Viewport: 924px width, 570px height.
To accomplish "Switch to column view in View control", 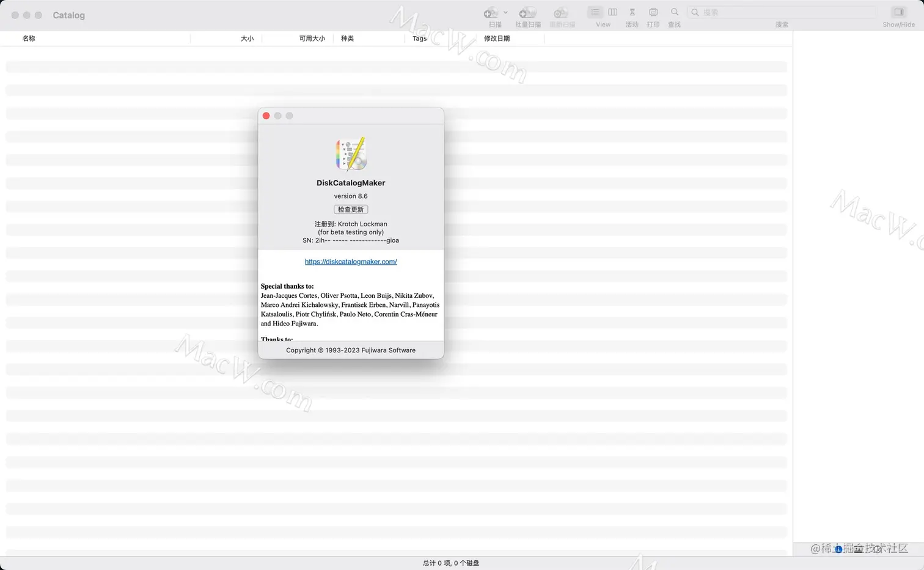I will pyautogui.click(x=613, y=12).
